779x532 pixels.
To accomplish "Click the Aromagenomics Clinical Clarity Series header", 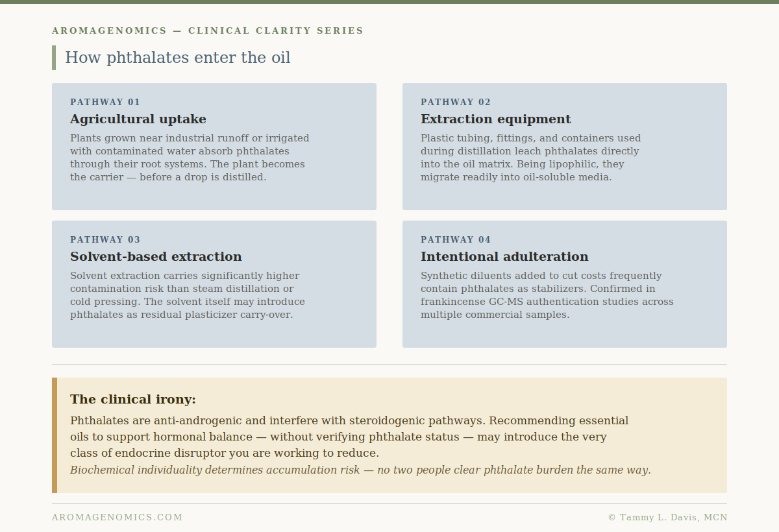I will pyautogui.click(x=208, y=30).
